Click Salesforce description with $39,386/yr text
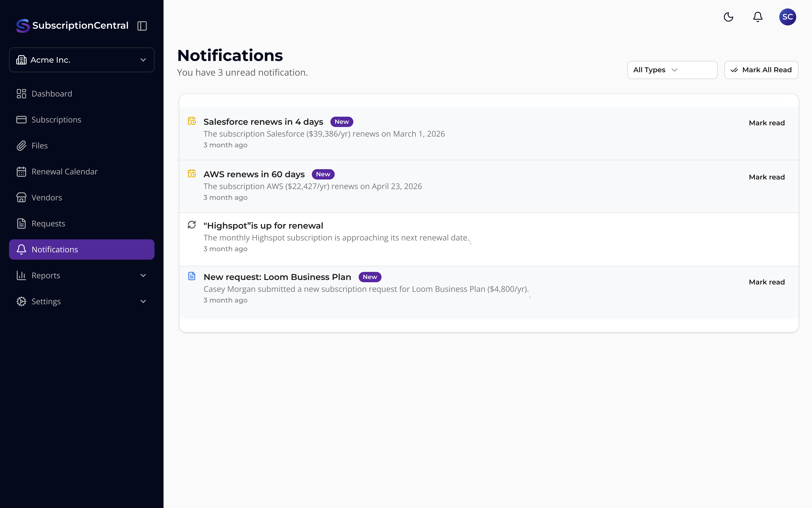812x508 pixels. (324, 134)
